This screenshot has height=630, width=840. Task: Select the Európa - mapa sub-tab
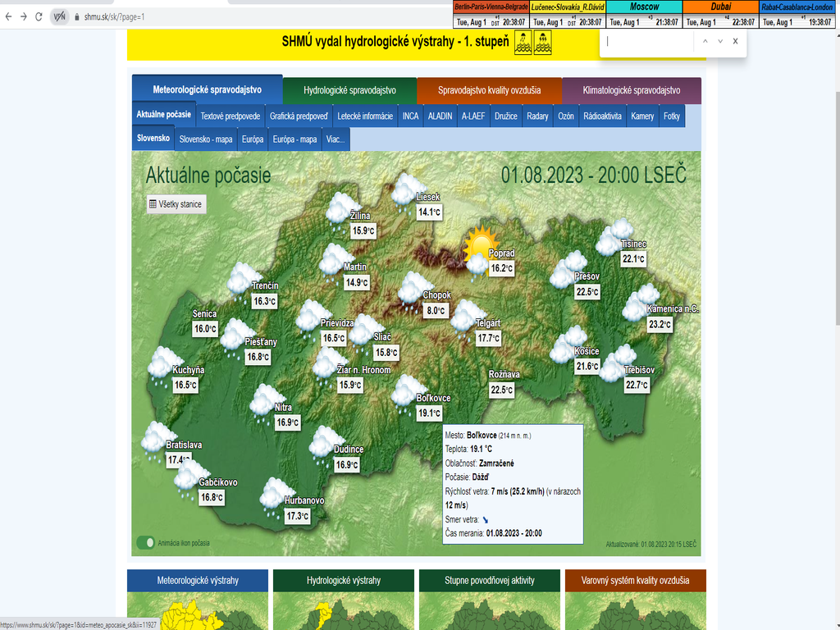294,139
